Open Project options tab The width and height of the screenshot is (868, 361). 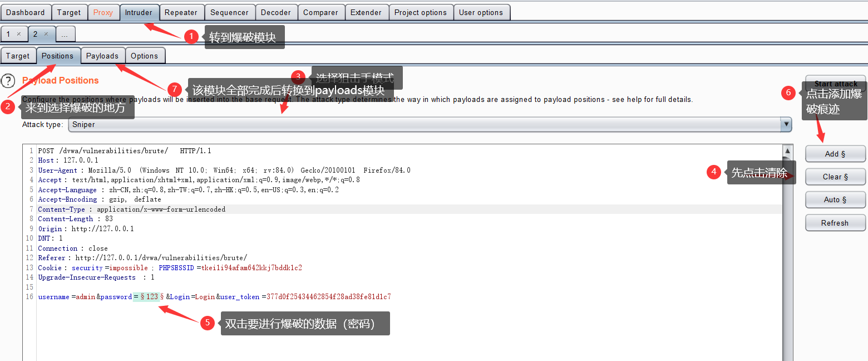[x=421, y=12]
